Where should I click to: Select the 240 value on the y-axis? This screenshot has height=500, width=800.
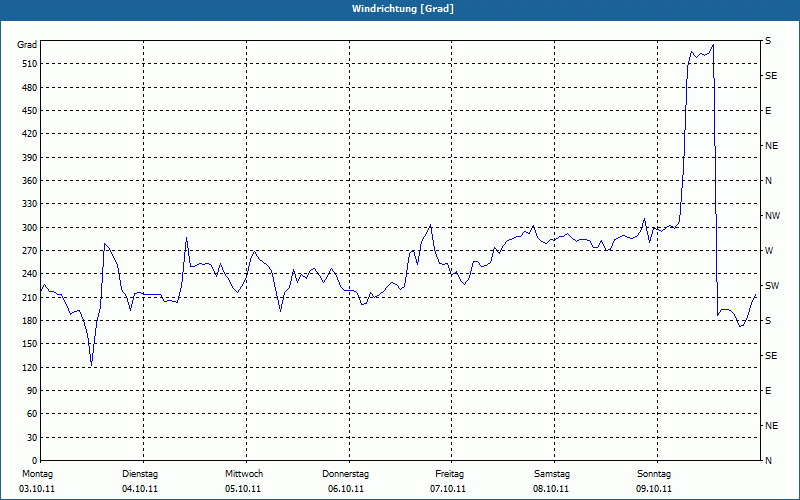click(x=29, y=274)
